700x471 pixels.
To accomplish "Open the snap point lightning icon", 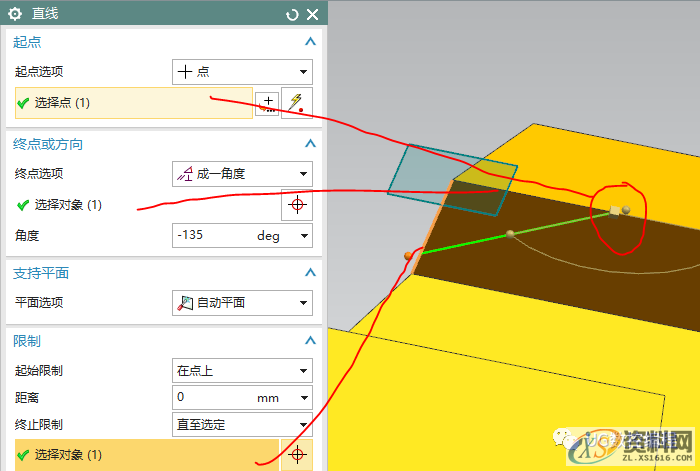I will [296, 103].
